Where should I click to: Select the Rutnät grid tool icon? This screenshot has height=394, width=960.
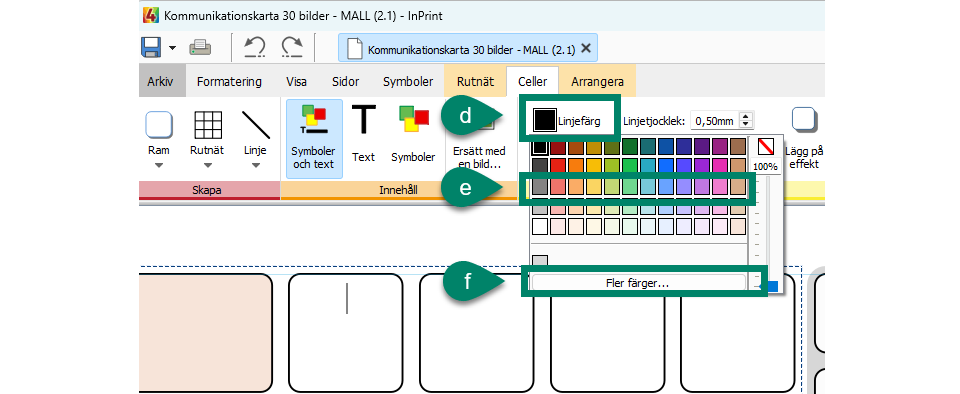tap(208, 125)
